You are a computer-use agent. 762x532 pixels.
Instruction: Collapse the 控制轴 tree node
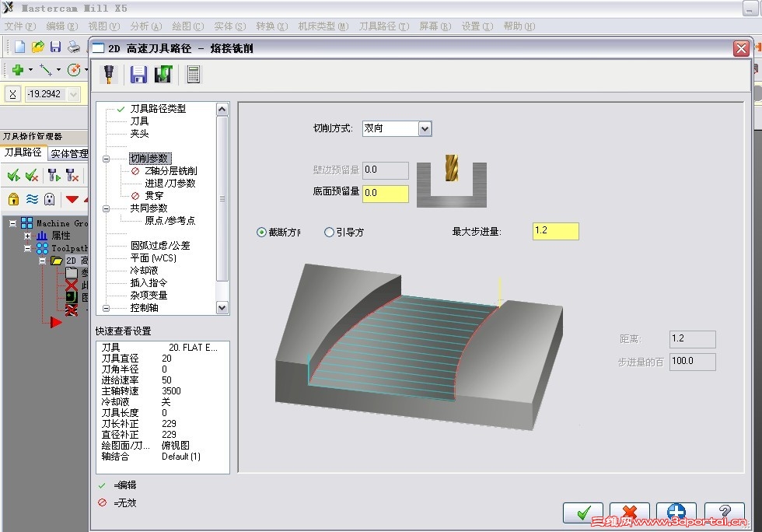point(106,308)
